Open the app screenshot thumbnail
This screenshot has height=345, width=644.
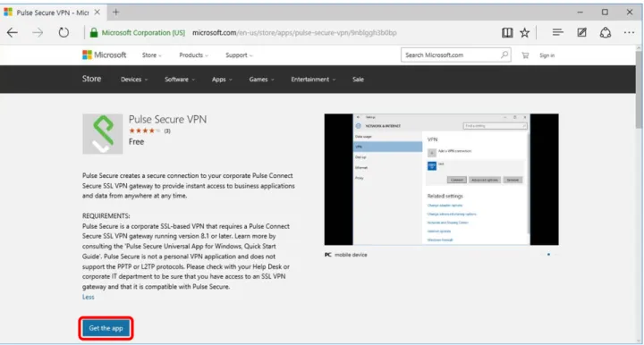tap(441, 180)
